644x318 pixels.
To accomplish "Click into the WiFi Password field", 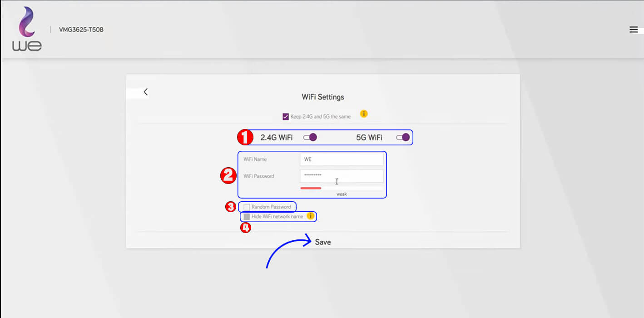I will point(341,176).
